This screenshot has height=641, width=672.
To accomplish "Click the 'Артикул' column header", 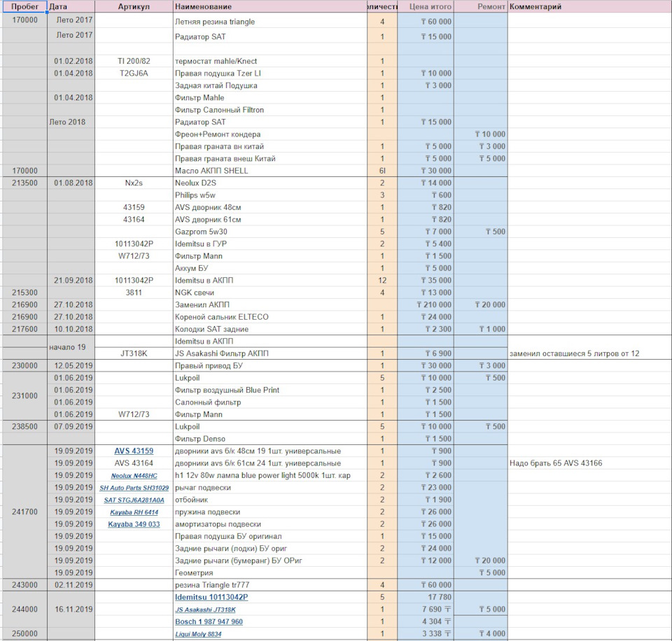I will tap(134, 6).
